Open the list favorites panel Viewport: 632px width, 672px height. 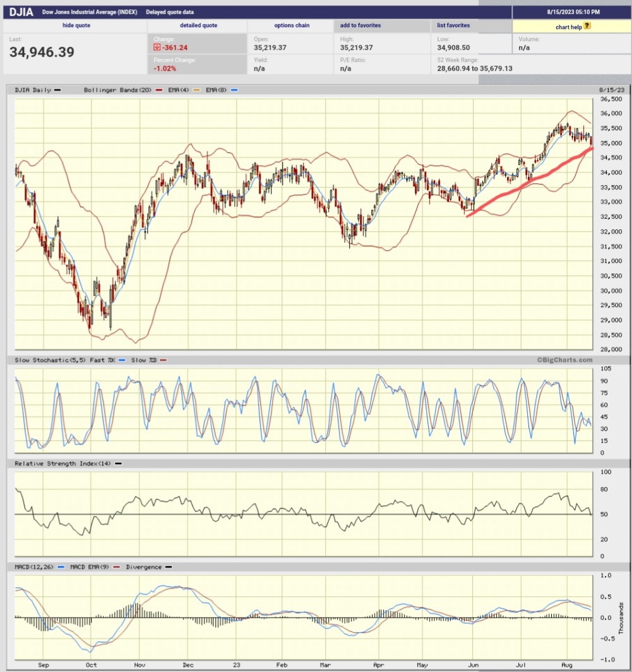pyautogui.click(x=453, y=25)
